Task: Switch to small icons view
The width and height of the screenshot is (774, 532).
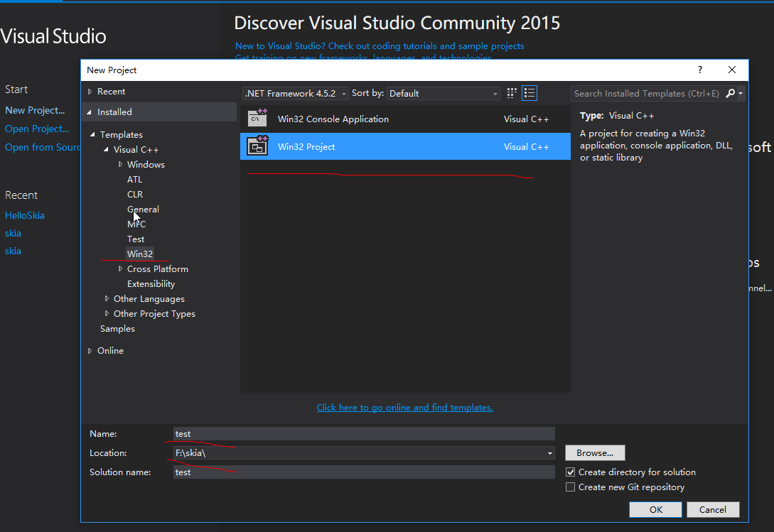Action: [512, 93]
